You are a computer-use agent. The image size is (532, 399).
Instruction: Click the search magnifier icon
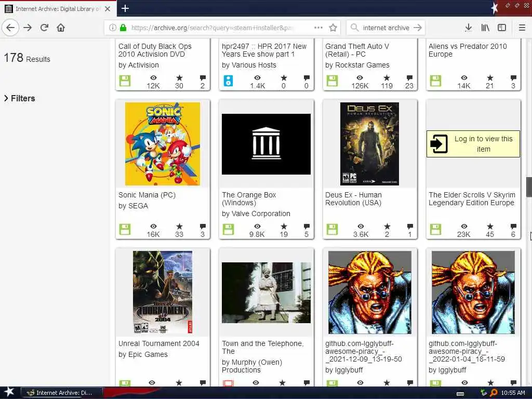(354, 28)
